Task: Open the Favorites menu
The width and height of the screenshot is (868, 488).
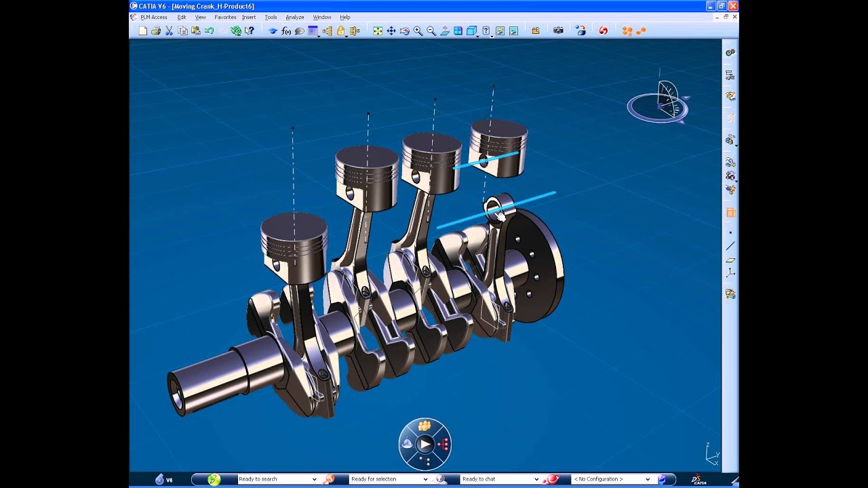Action: tap(225, 17)
